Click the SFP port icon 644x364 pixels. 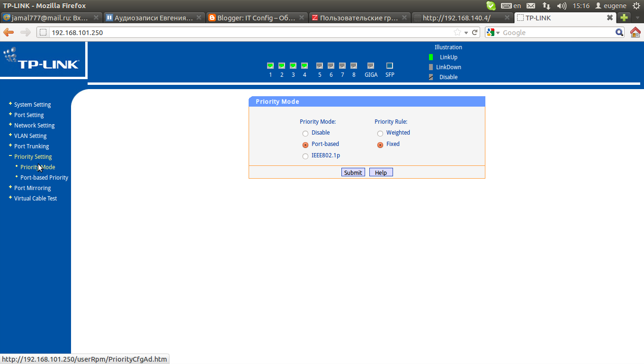pyautogui.click(x=390, y=66)
